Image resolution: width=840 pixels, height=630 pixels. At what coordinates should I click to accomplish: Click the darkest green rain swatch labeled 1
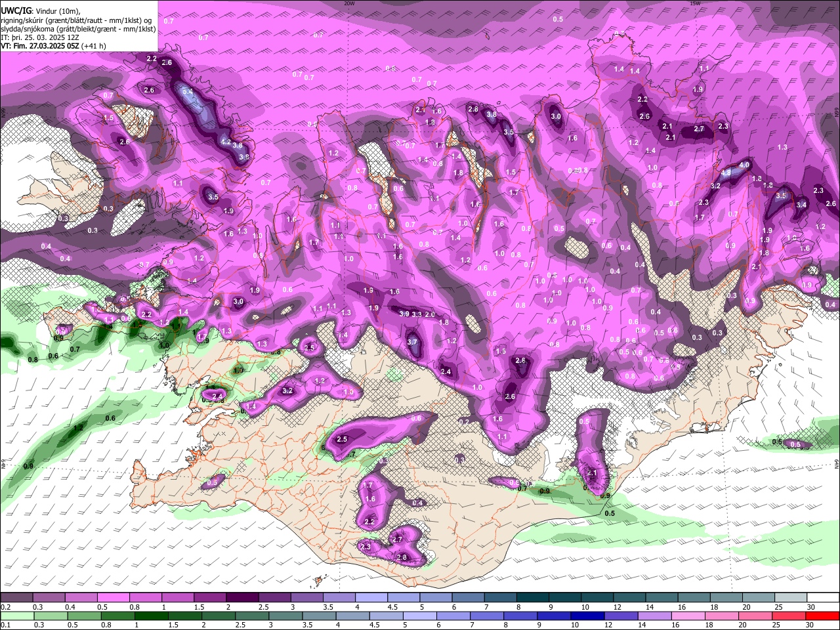(151, 616)
